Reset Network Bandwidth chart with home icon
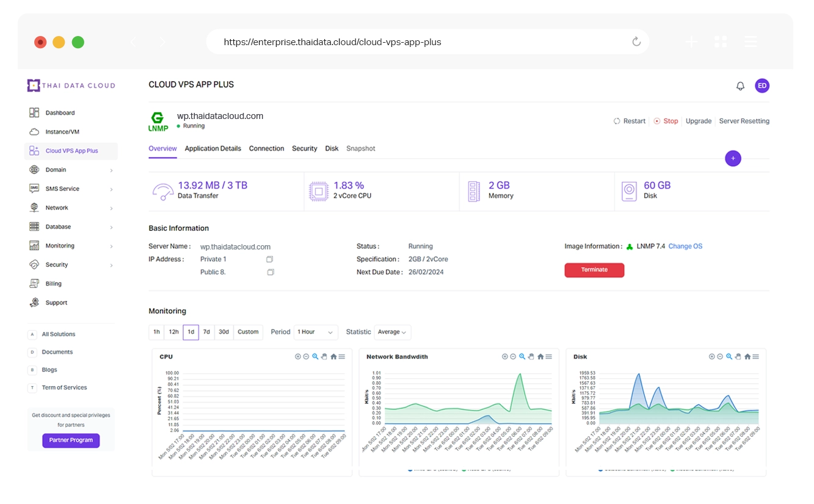The width and height of the screenshot is (814, 504). [x=540, y=357]
